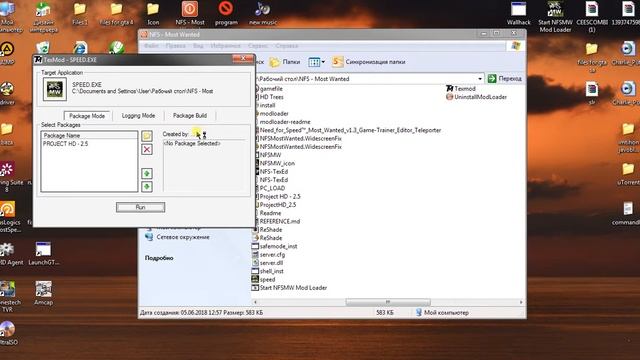Click the Синхронизация папки toolbar icon
The width and height of the screenshot is (640, 360).
tap(337, 62)
